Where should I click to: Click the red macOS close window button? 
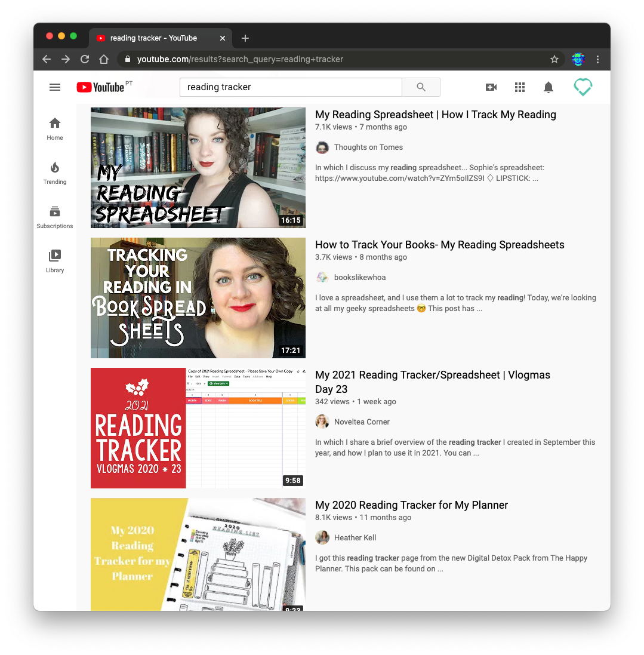pyautogui.click(x=50, y=36)
